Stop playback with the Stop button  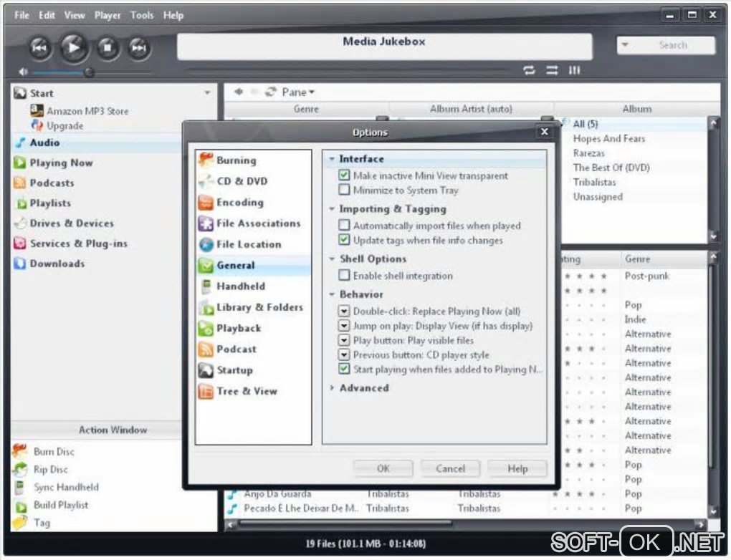tap(107, 47)
